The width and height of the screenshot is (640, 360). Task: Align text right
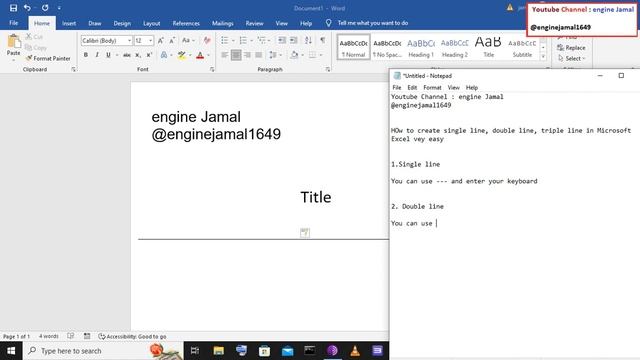tap(247, 55)
